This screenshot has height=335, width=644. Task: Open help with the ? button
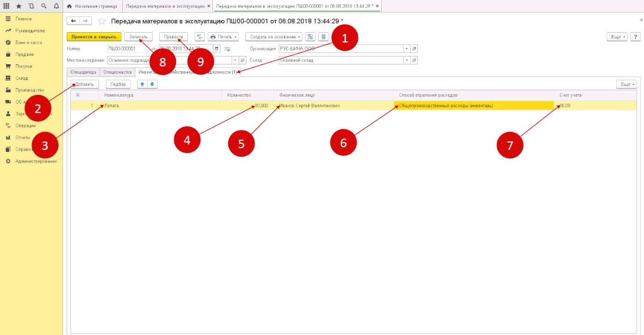point(635,37)
